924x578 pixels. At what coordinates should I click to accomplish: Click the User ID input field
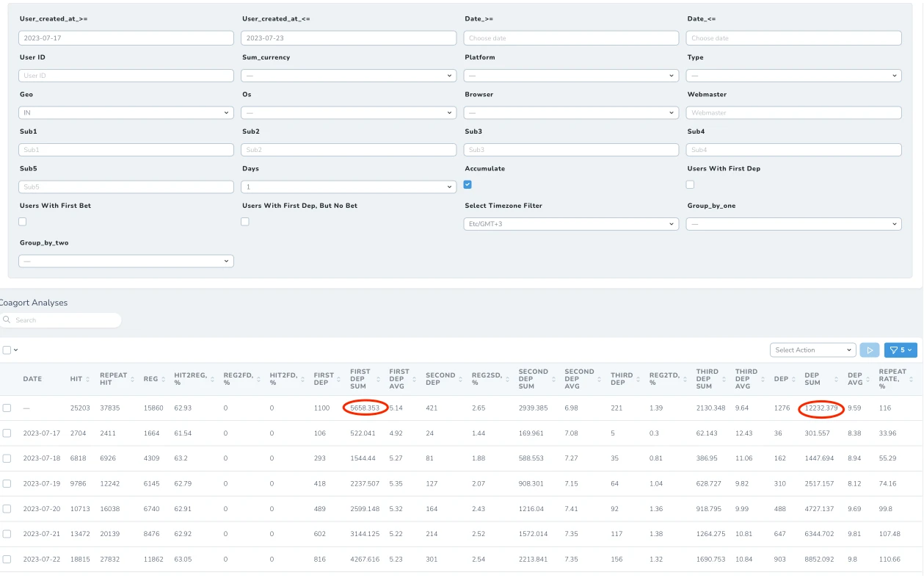[x=125, y=76]
